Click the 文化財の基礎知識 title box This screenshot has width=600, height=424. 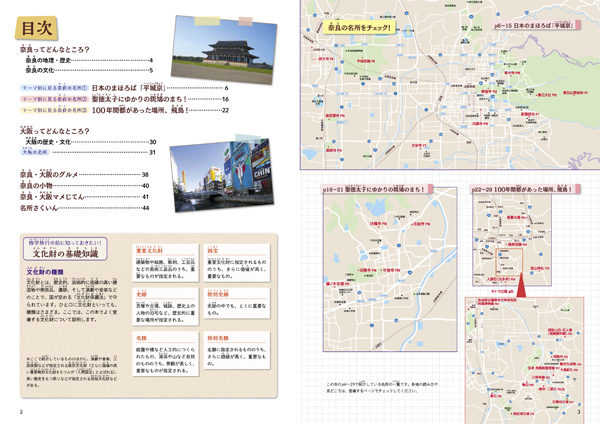(x=65, y=249)
